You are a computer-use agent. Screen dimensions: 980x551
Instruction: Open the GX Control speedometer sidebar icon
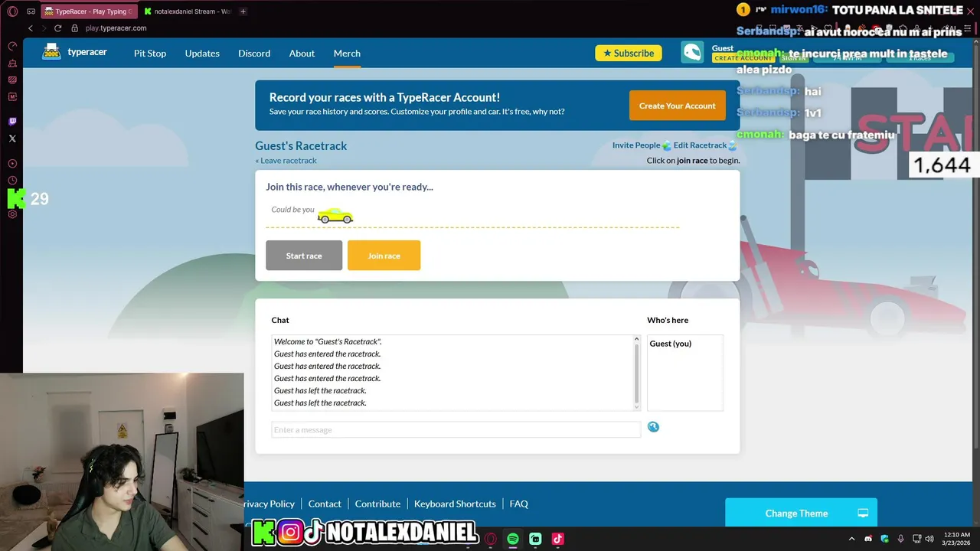click(12, 46)
